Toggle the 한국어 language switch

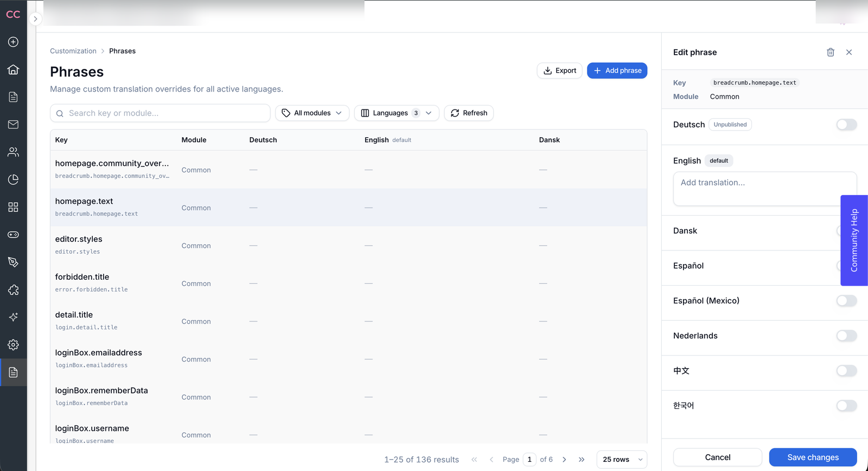tap(846, 406)
